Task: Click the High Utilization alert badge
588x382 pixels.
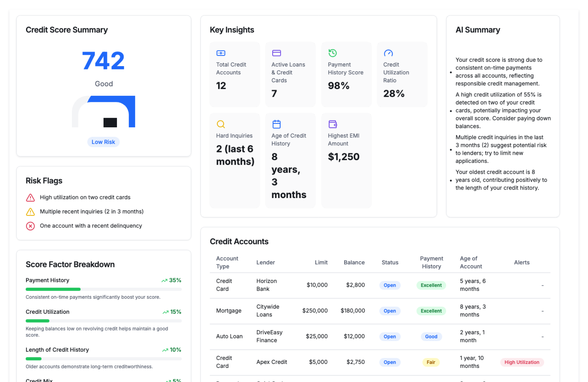Action: 522,362
